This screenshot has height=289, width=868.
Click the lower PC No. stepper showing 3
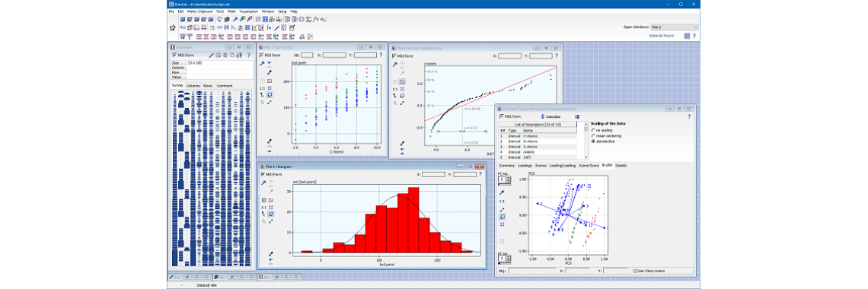[x=504, y=258]
